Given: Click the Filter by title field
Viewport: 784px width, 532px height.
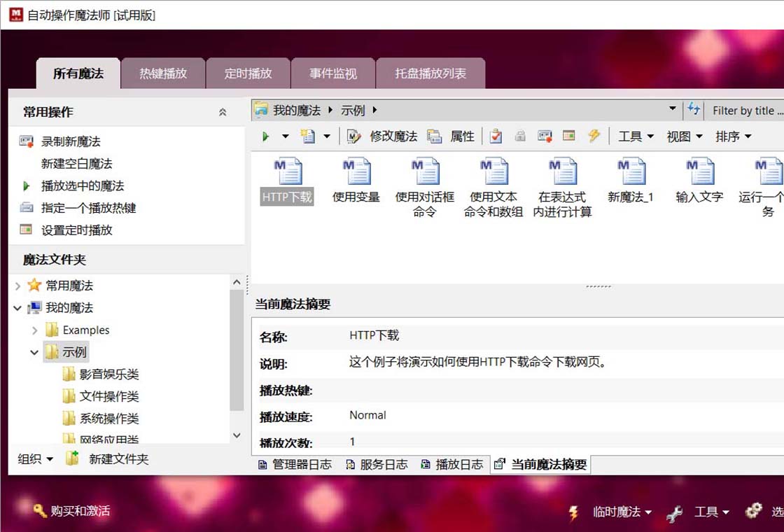Looking at the screenshot, I should (x=746, y=111).
